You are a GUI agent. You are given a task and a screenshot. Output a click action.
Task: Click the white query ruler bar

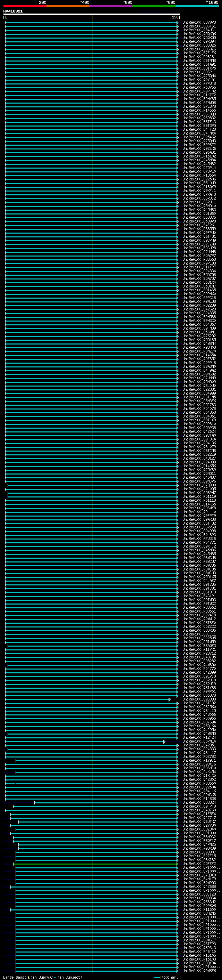point(92,14)
